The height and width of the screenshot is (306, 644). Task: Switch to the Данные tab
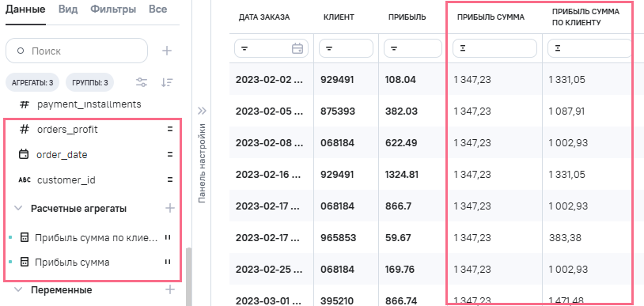tap(25, 9)
